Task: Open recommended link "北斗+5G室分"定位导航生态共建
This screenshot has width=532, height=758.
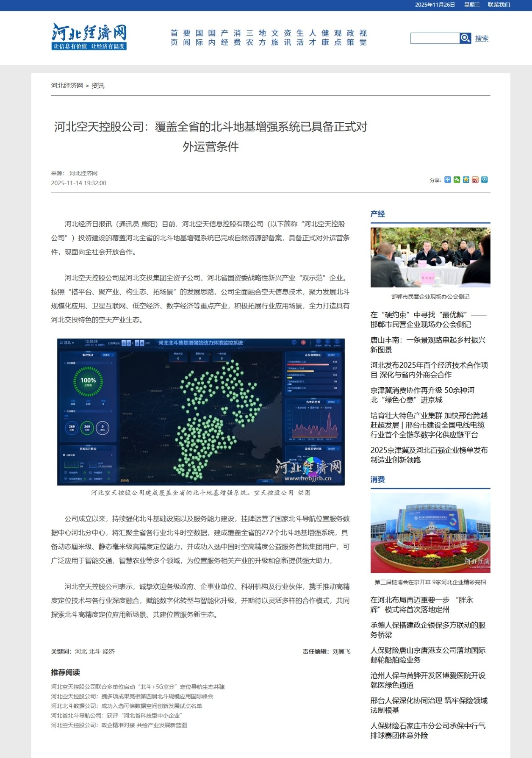Action: click(138, 687)
